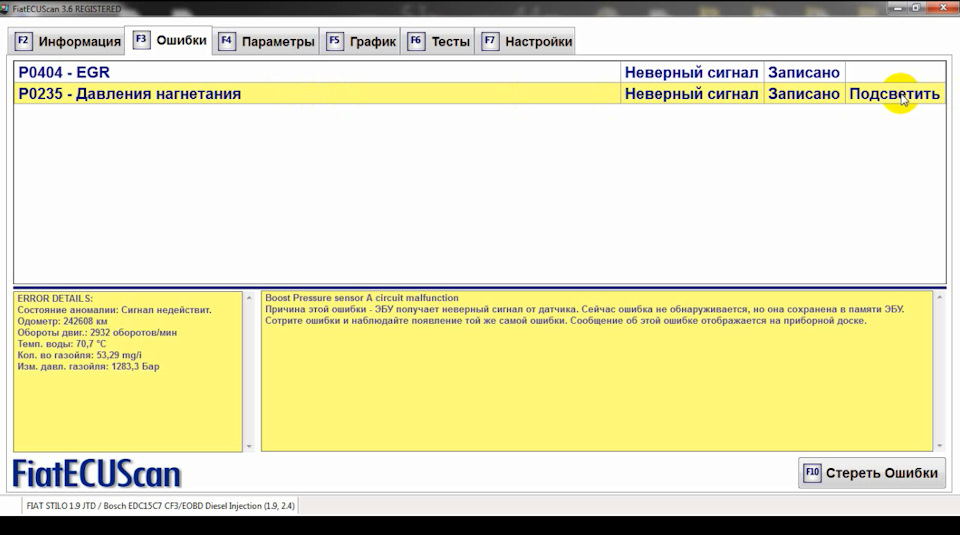
Task: Click the ERROR DETAILS scroll down arrow
Action: coord(249,446)
